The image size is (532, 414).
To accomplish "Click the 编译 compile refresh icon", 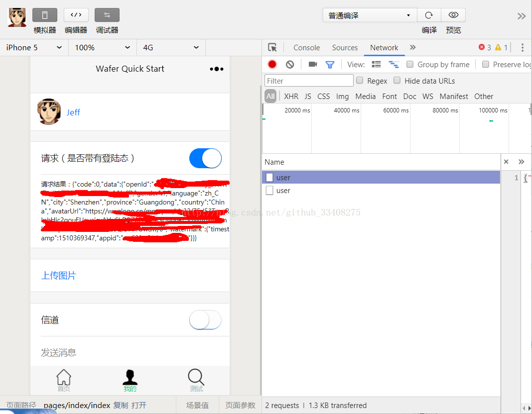I will [x=429, y=15].
